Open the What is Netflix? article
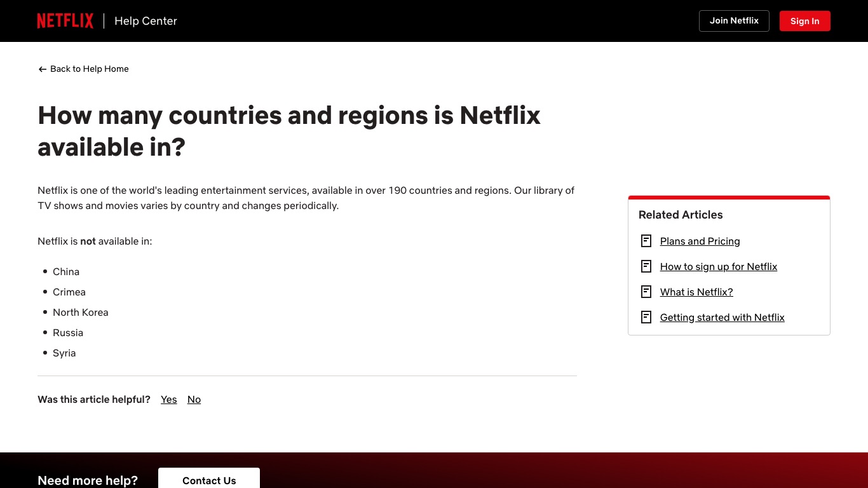 [x=696, y=292]
